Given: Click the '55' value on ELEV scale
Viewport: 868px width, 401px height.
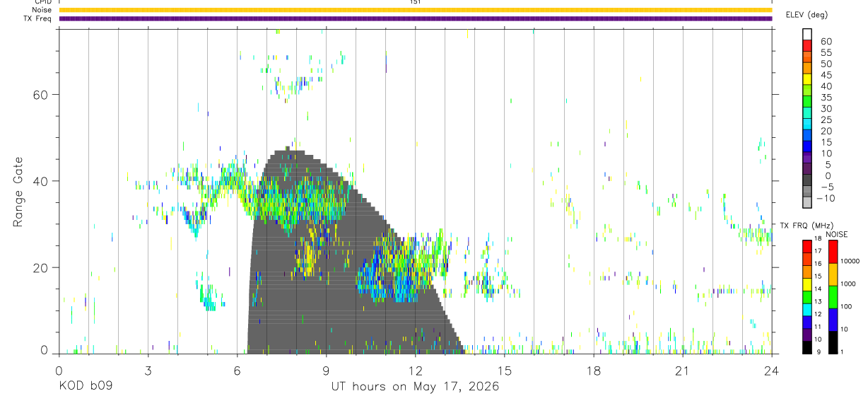Looking at the screenshot, I should (826, 53).
